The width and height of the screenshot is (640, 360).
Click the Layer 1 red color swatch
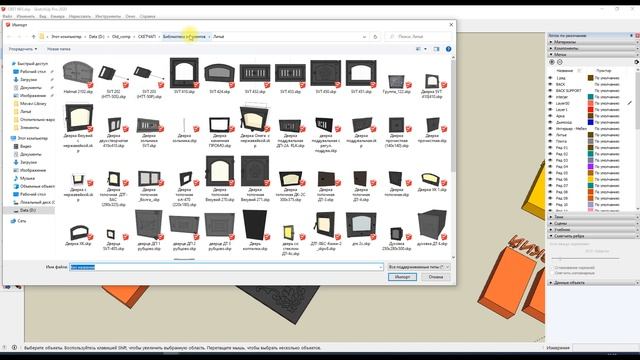590,109
